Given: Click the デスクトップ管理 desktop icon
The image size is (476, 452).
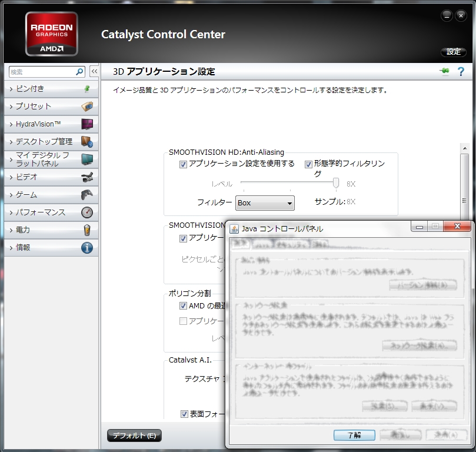Looking at the screenshot, I should pos(87,141).
